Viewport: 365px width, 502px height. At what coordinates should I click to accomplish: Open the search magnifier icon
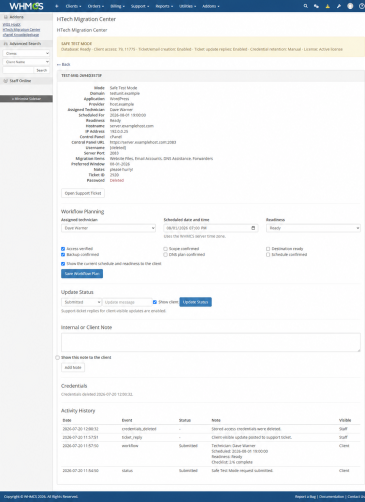point(306,6)
